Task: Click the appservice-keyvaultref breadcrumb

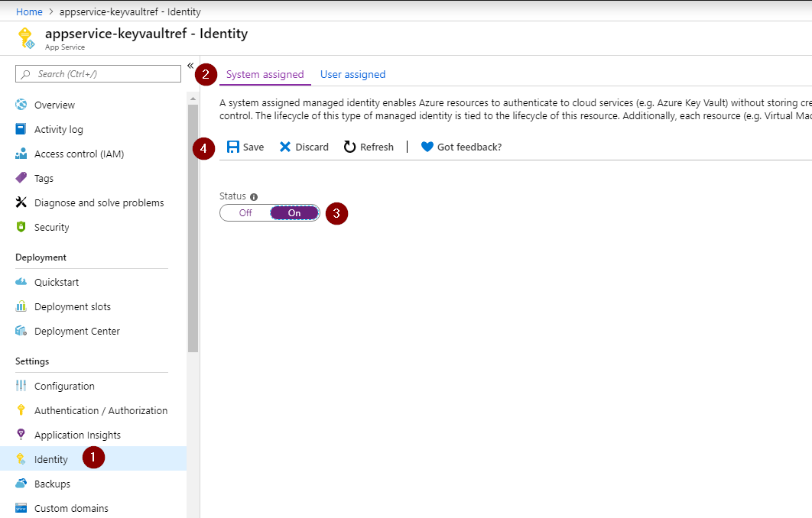Action: pos(130,11)
